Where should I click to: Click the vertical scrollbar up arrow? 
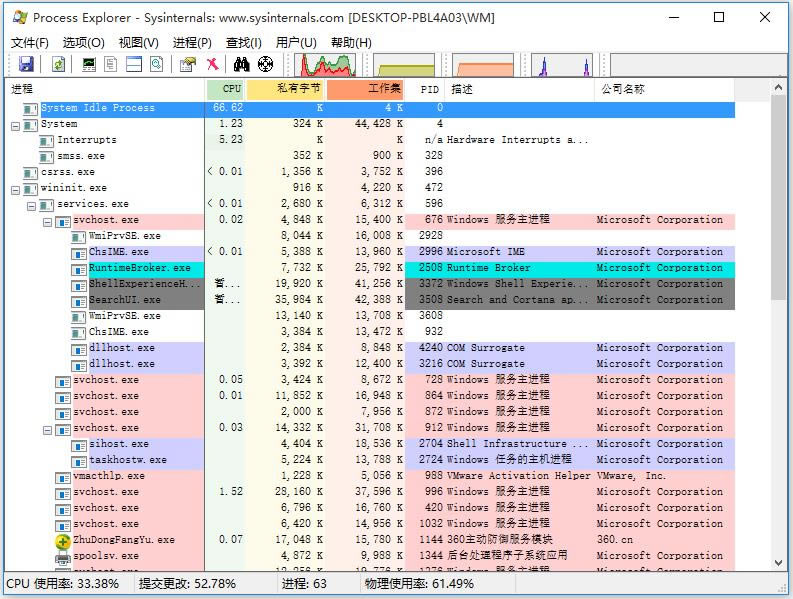click(778, 88)
